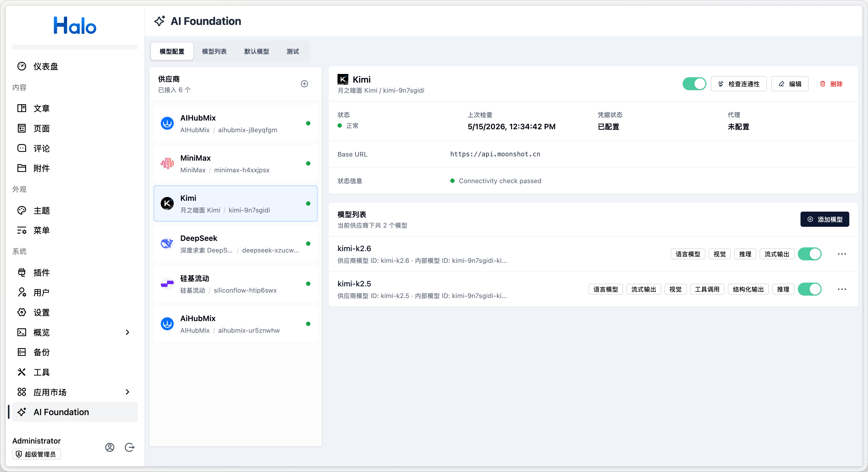Viewport: 868px width, 472px height.
Task: Open the 插件 plugins icon
Action: 22,272
